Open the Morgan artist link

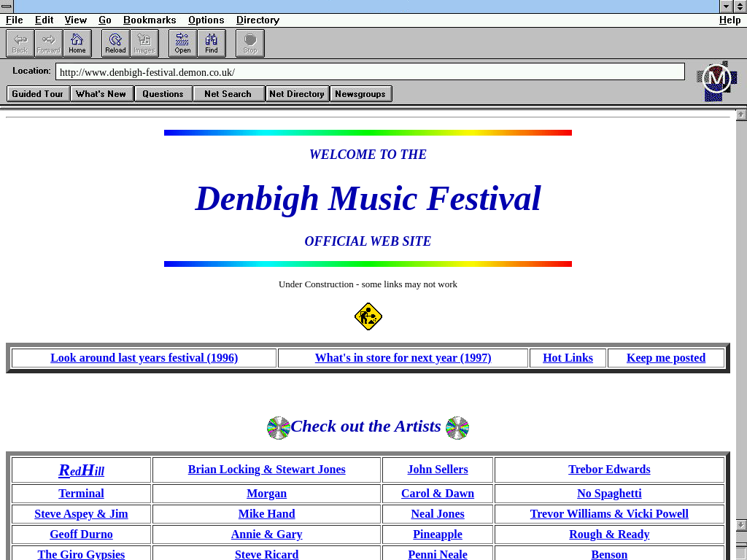coord(267,494)
